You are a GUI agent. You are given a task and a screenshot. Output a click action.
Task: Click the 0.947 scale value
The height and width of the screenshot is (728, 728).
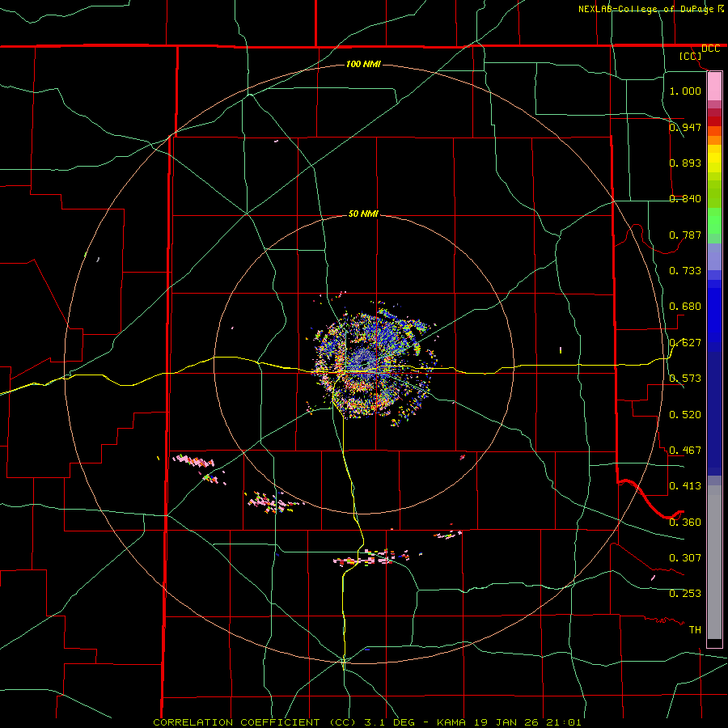pyautogui.click(x=685, y=127)
